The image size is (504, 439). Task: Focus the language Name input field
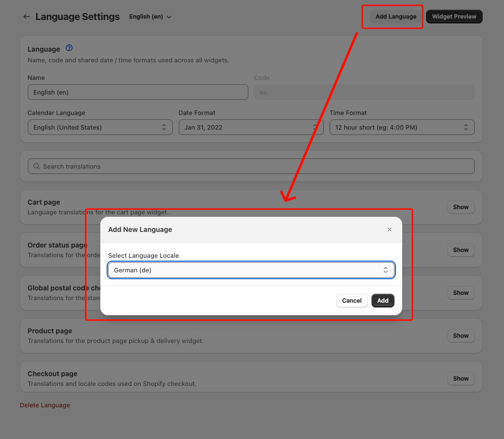138,92
